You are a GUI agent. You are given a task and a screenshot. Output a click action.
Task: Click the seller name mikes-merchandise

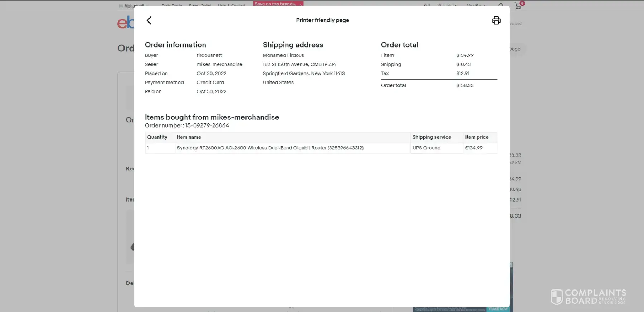219,64
